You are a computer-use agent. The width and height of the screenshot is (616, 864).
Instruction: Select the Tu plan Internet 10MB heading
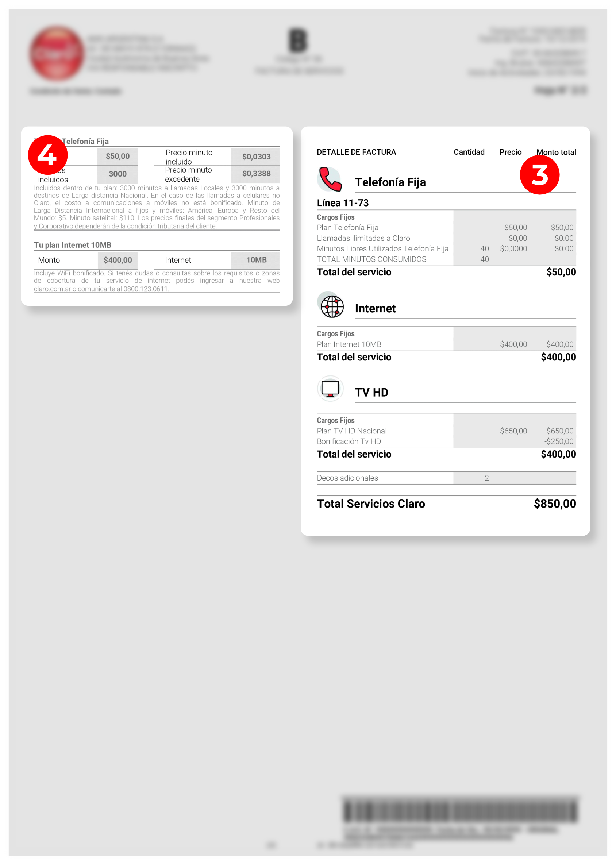[x=73, y=245]
